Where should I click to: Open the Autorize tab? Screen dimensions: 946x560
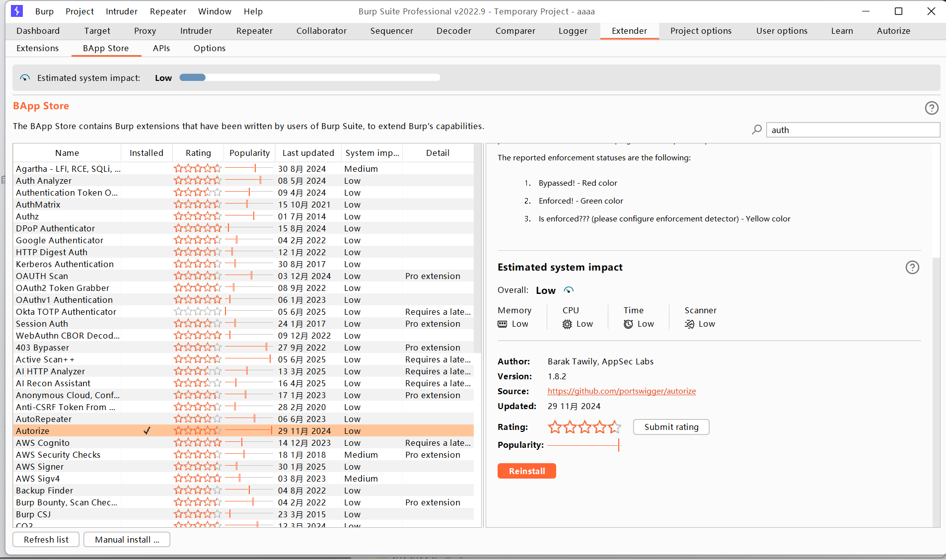(893, 31)
